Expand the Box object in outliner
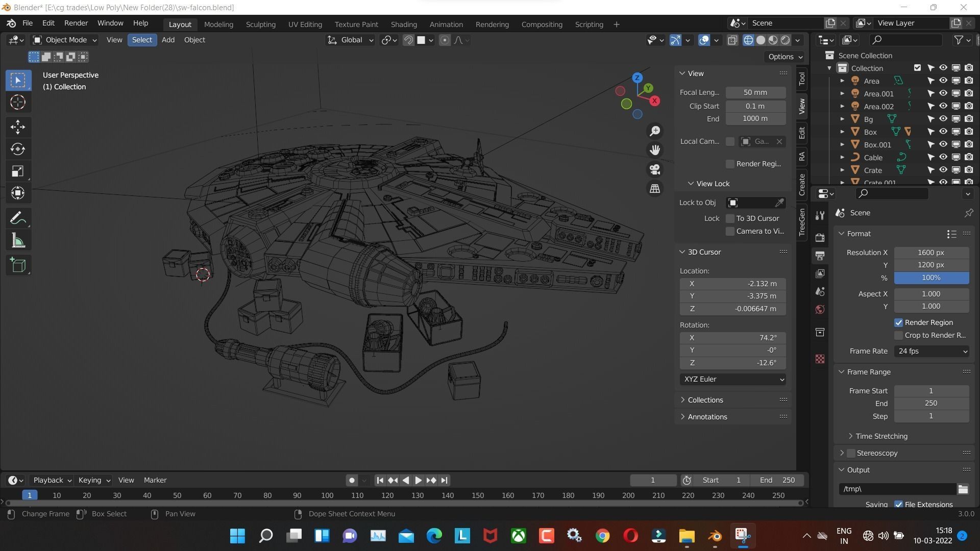The image size is (980, 551). point(842,132)
